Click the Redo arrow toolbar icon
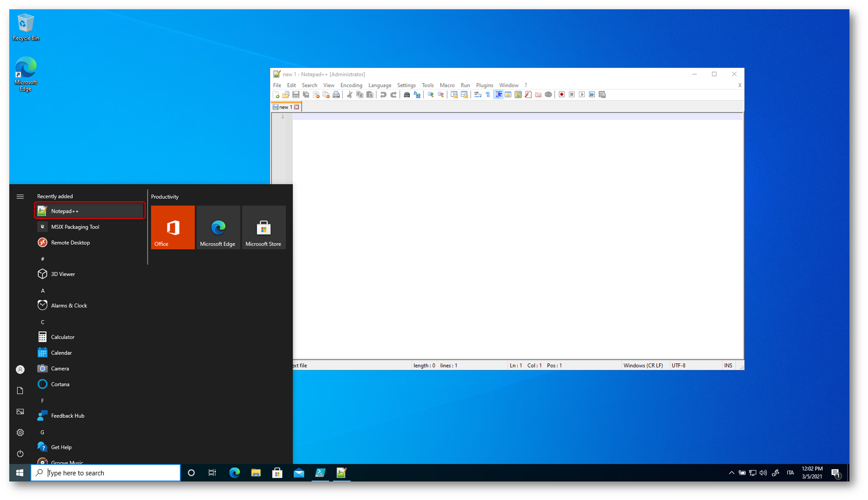 pos(393,95)
